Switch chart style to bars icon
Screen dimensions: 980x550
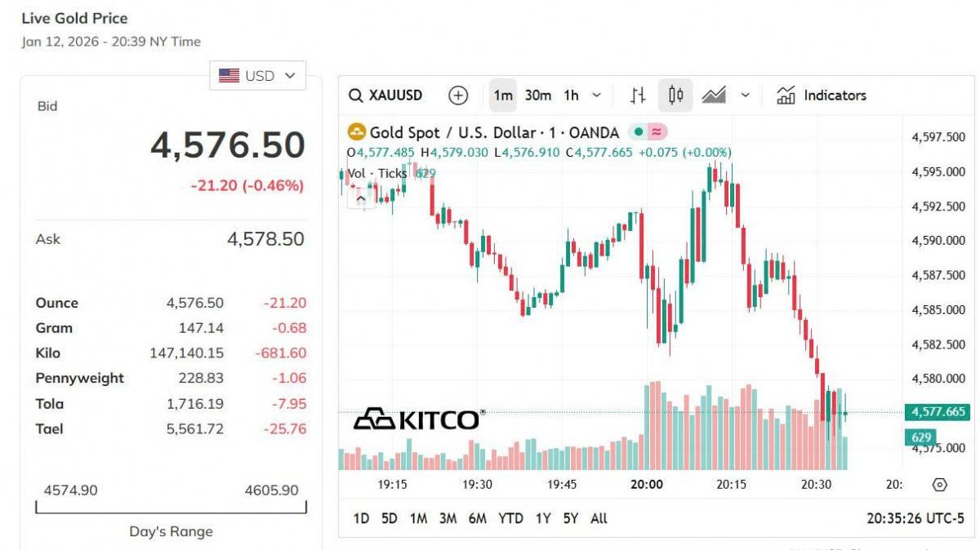point(638,95)
